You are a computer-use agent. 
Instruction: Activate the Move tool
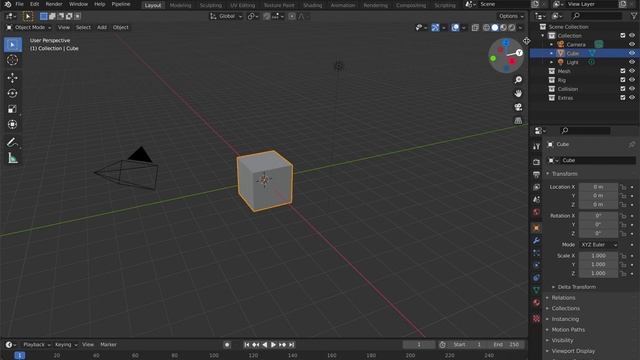pos(12,78)
